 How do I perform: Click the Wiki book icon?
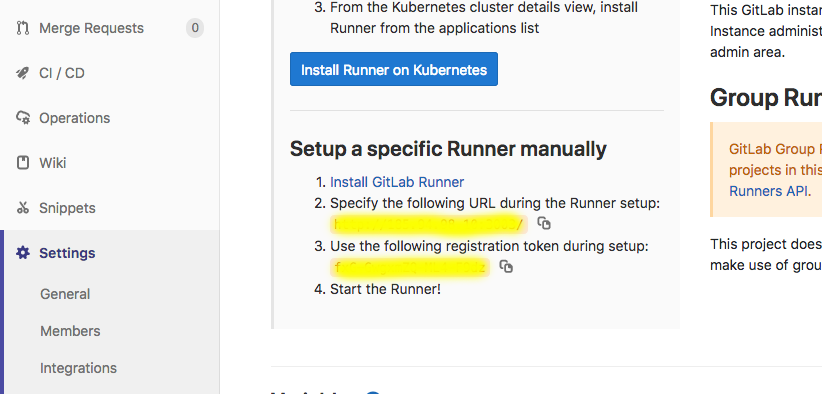(x=23, y=162)
